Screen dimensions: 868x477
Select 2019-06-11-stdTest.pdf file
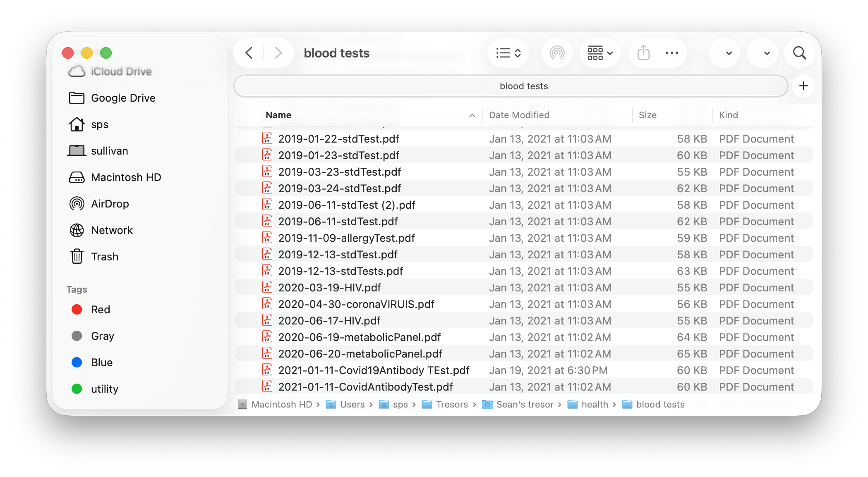click(x=524, y=222)
